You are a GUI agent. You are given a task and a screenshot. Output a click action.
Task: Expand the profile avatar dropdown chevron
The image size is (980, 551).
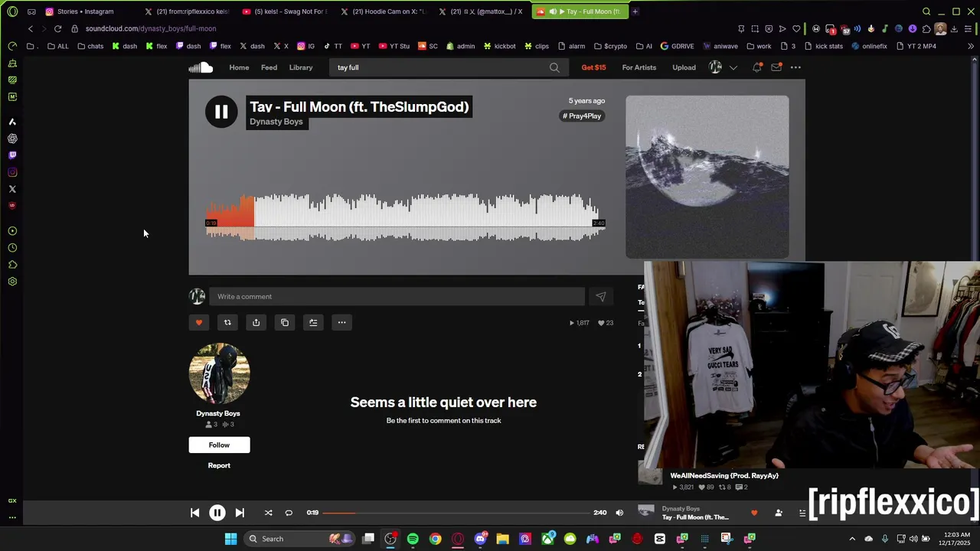[x=733, y=67]
